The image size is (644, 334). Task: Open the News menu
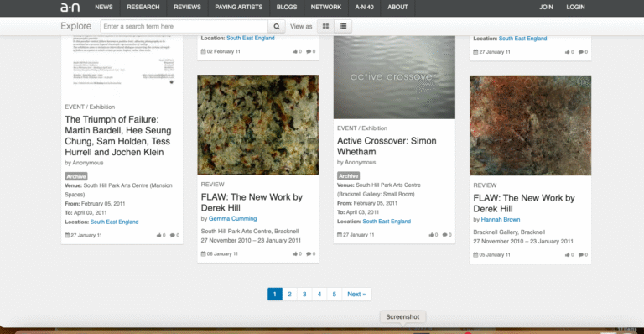pos(104,7)
